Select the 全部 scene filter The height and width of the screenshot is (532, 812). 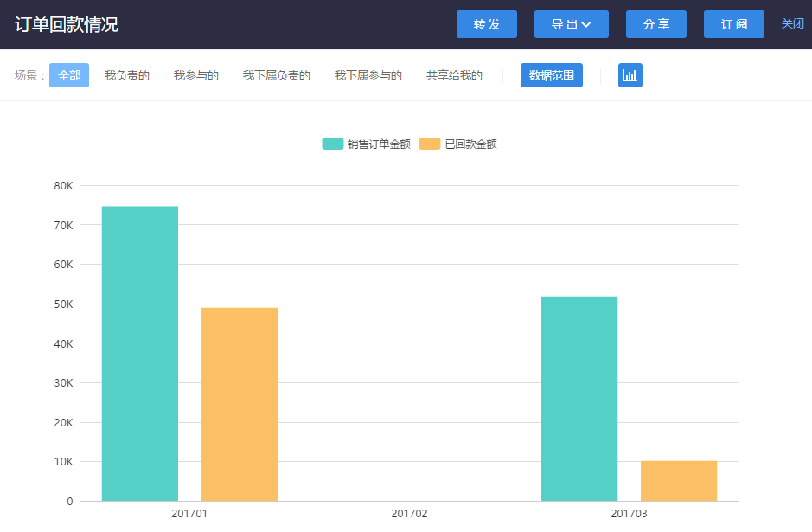69,75
